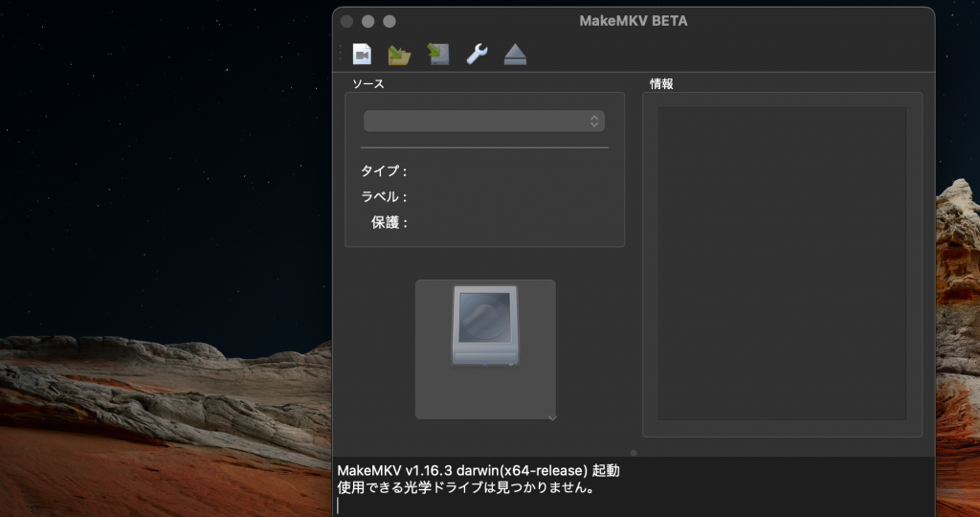
Task: Open video files via the toolbar icon
Action: point(362,55)
